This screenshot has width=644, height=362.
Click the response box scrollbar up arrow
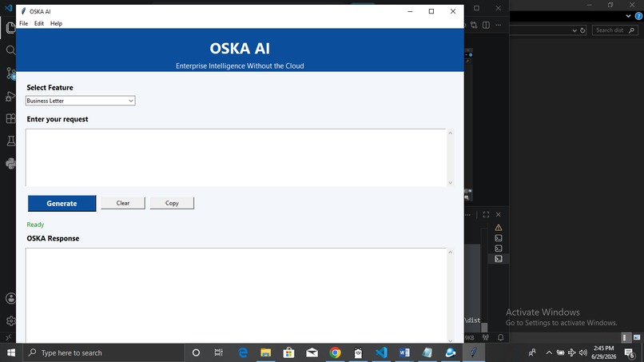click(x=450, y=252)
